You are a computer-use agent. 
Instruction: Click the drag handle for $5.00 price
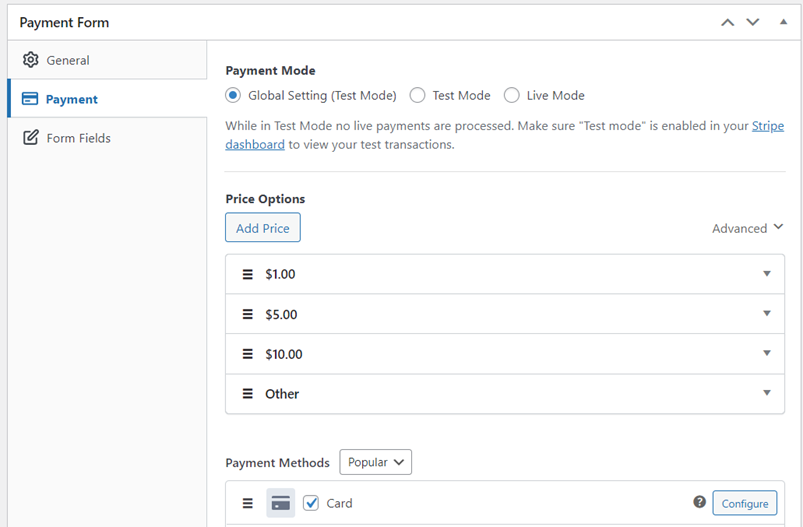(x=247, y=314)
